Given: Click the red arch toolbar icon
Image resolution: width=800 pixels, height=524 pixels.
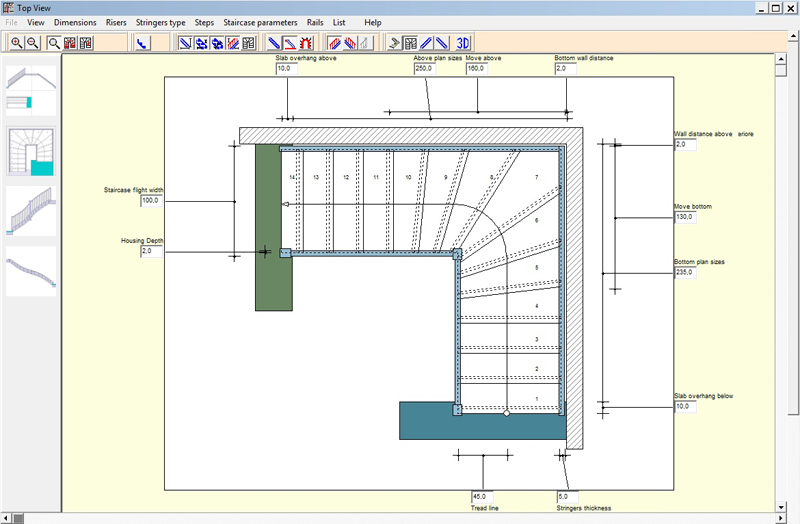Looking at the screenshot, I should click(306, 43).
